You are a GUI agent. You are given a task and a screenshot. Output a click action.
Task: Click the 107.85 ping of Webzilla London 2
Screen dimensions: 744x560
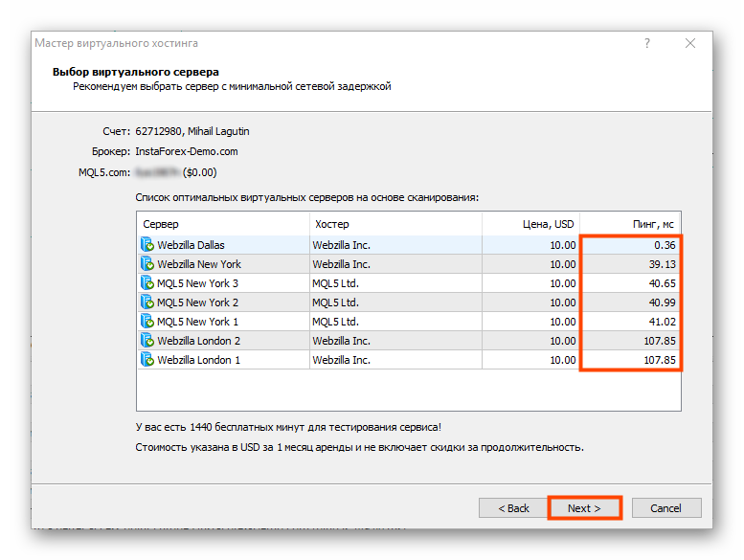(660, 341)
